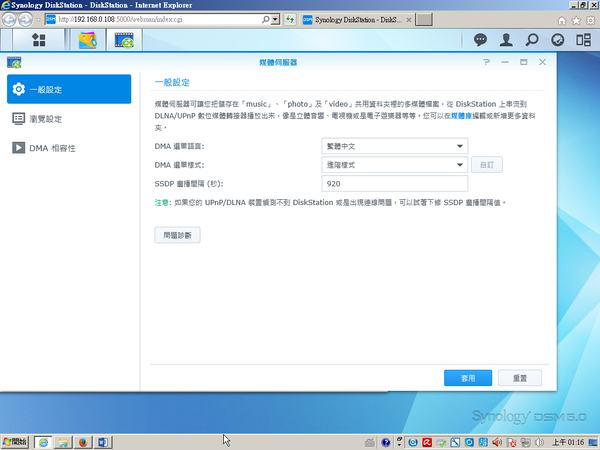This screenshot has height=450, width=600.
Task: Open the user account options icon
Action: pos(507,40)
